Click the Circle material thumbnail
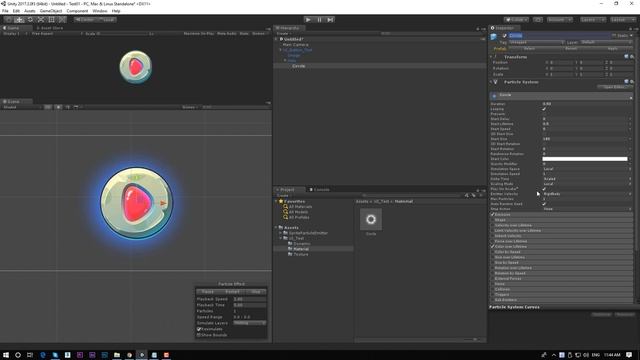This screenshot has width=640, height=360. click(371, 220)
